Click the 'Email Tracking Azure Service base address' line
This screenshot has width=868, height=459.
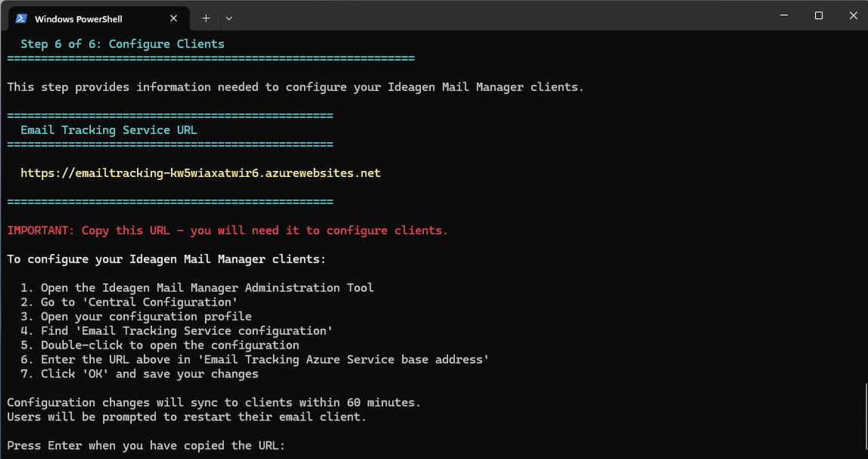[x=254, y=360]
